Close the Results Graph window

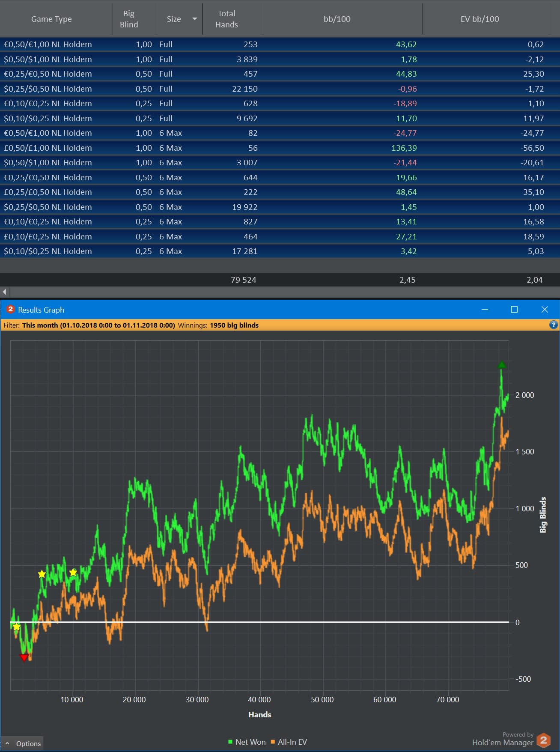pyautogui.click(x=545, y=309)
